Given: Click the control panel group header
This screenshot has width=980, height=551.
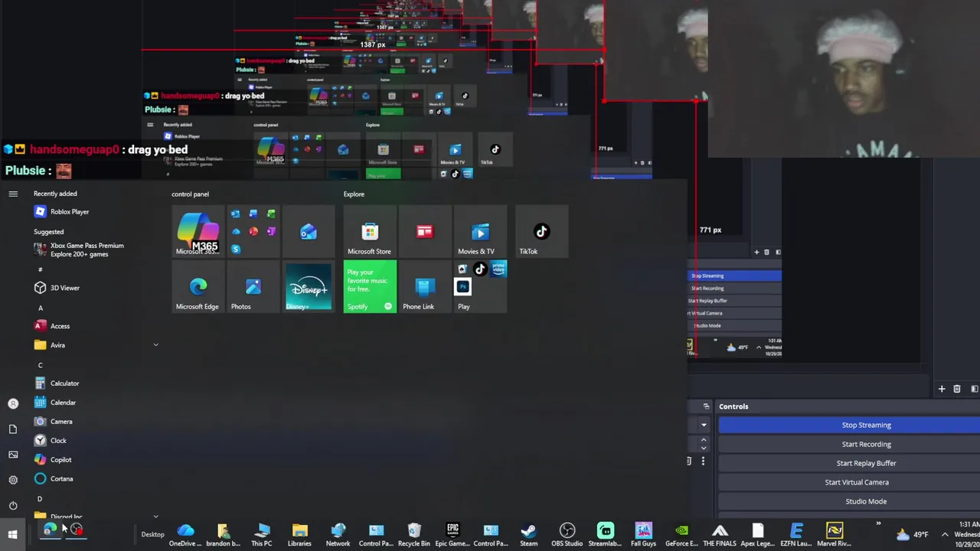Looking at the screenshot, I should coord(190,194).
